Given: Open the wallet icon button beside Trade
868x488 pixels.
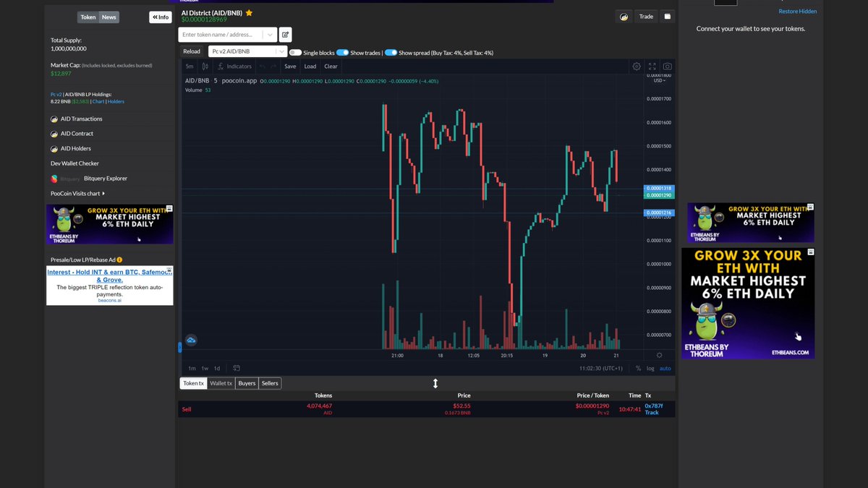Looking at the screenshot, I should pos(667,17).
